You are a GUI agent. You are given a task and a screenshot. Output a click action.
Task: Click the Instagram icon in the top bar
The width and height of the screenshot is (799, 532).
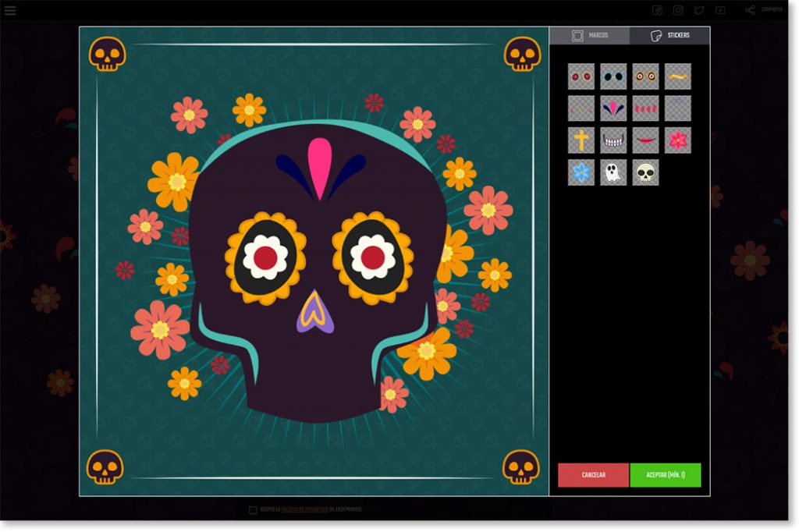click(x=678, y=10)
